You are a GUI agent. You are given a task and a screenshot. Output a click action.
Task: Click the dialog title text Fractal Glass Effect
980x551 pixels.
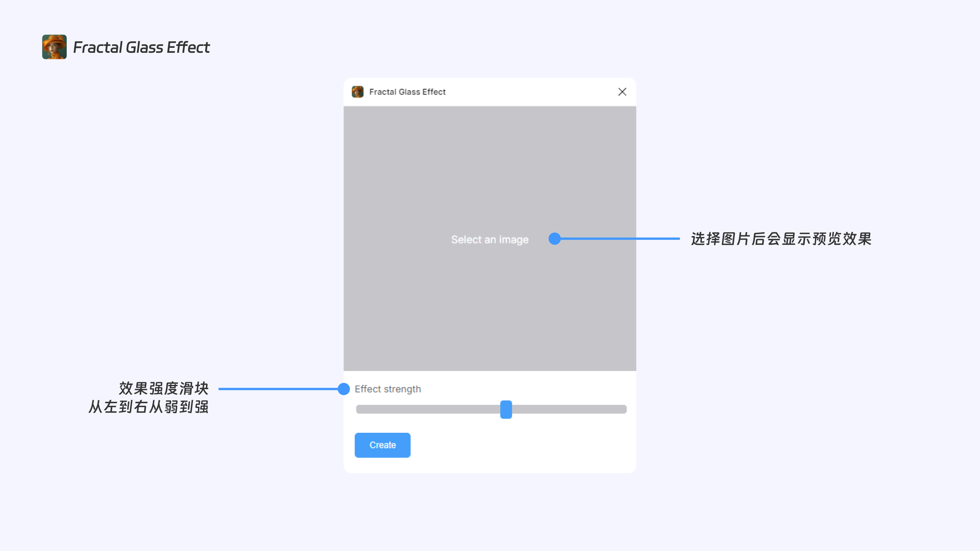(x=407, y=92)
